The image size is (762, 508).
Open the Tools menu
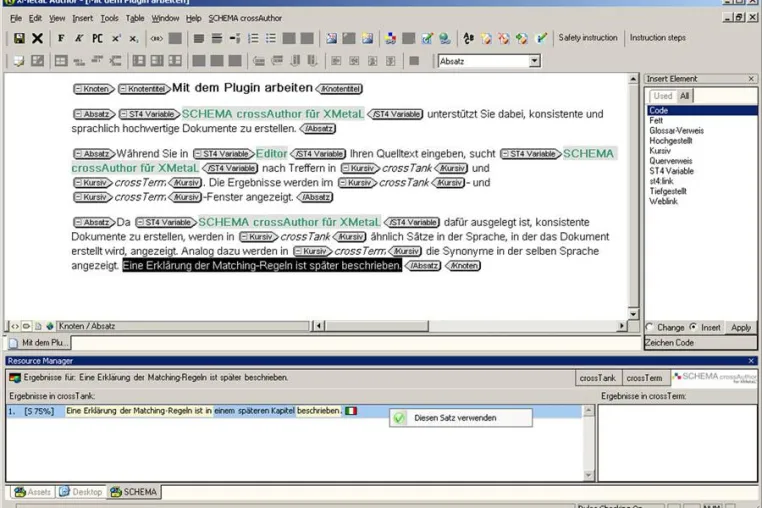click(109, 18)
